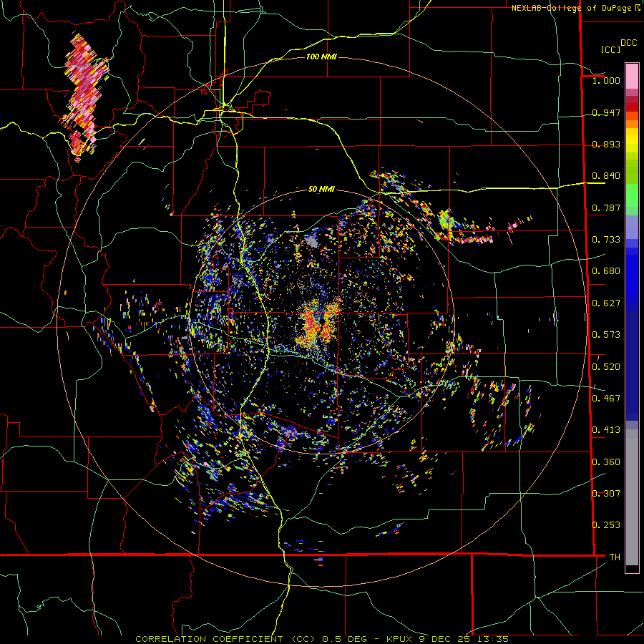Click the 0.787 scale value

coord(606,208)
